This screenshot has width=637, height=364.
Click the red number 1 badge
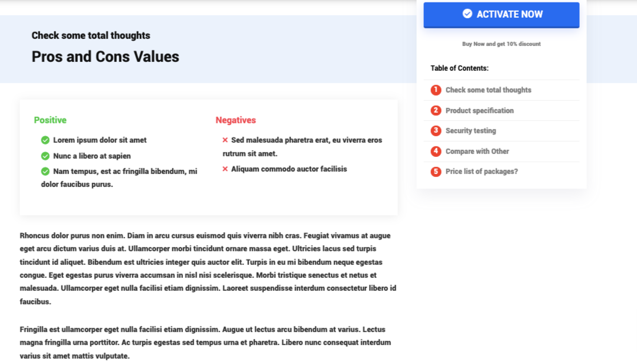click(436, 90)
